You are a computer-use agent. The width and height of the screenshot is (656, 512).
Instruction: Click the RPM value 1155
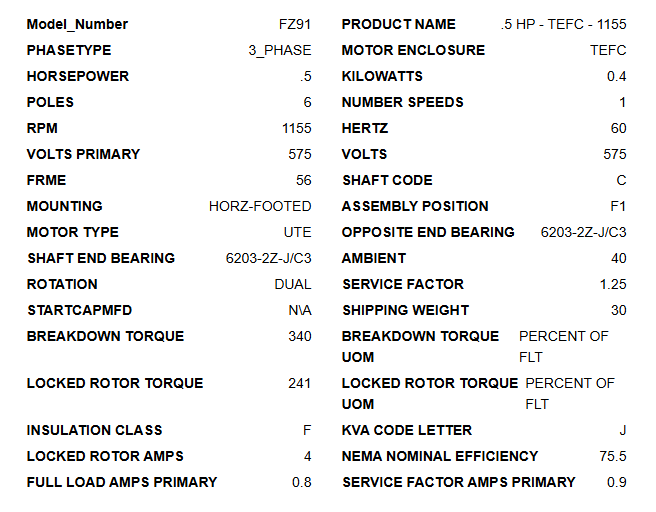[297, 128]
